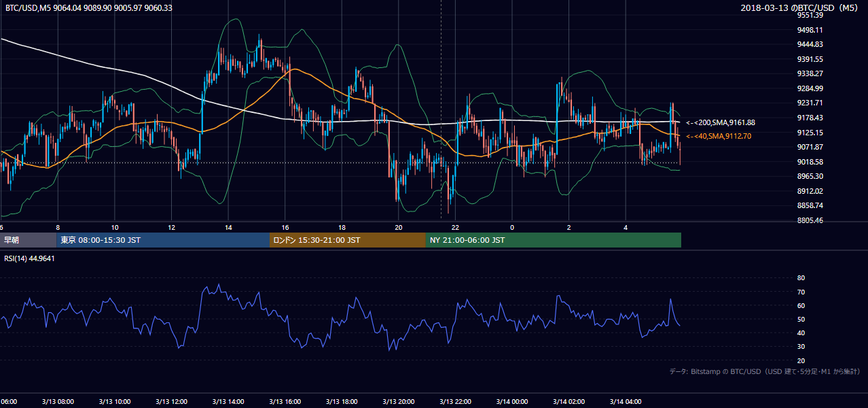Screen dimensions: 868x408
Task: Click the 3/13 10:00 time label
Action: click(114, 402)
